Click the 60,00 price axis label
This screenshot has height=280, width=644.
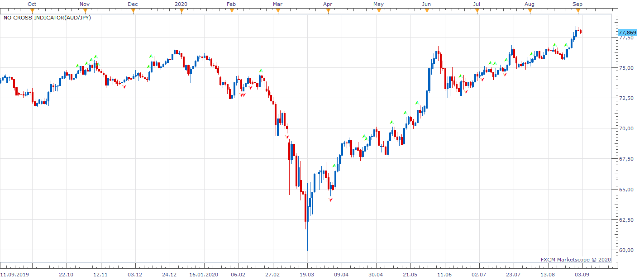pyautogui.click(x=626, y=250)
